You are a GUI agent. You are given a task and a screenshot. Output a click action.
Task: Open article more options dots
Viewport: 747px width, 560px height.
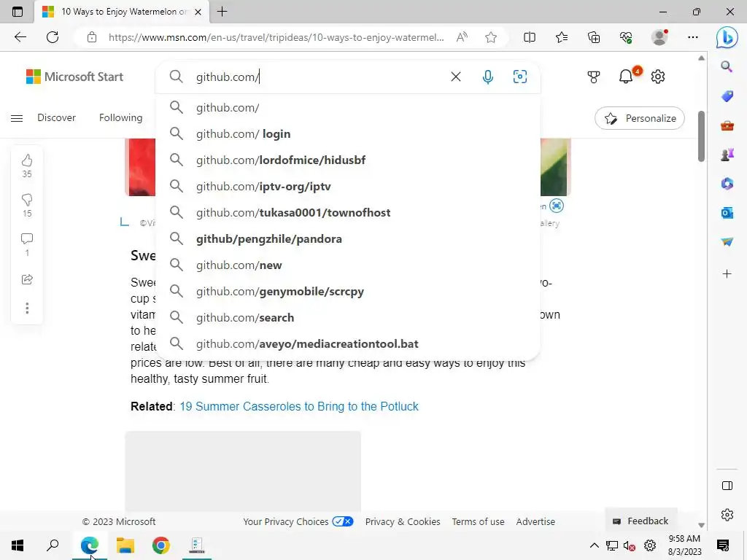click(27, 308)
